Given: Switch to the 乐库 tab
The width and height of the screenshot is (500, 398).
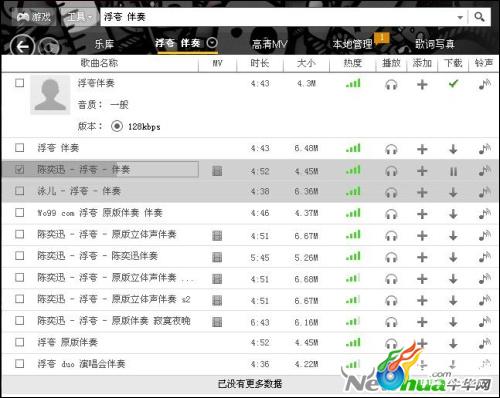Looking at the screenshot, I should [104, 44].
